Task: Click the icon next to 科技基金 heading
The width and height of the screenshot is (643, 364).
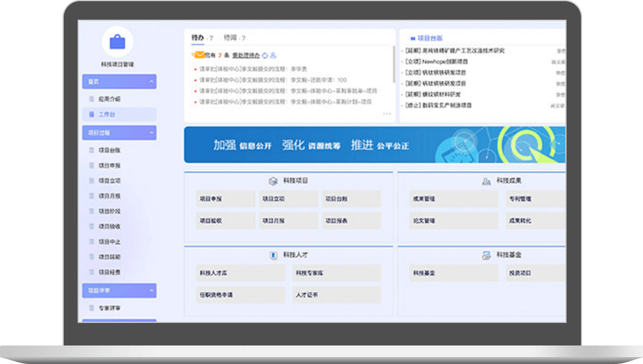Action: tap(486, 255)
